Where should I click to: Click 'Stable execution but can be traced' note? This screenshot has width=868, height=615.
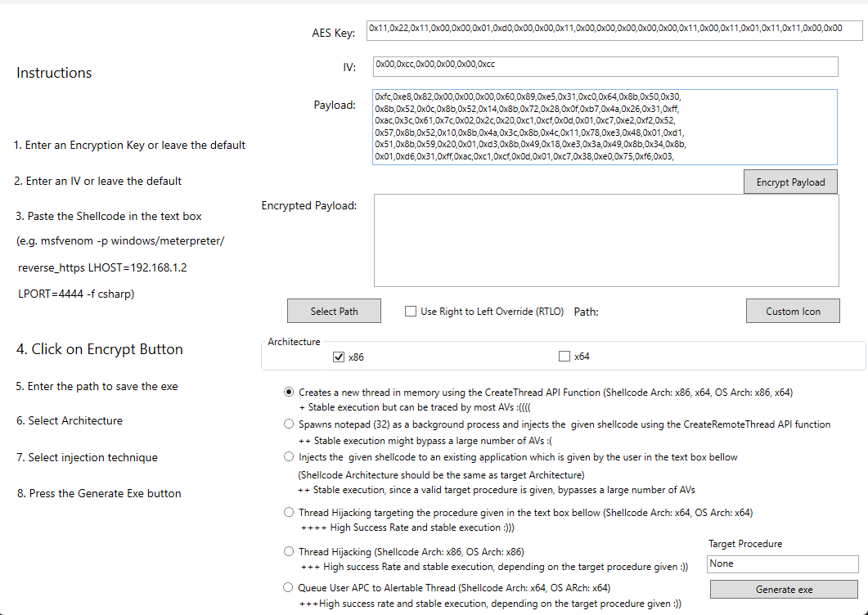coord(415,407)
